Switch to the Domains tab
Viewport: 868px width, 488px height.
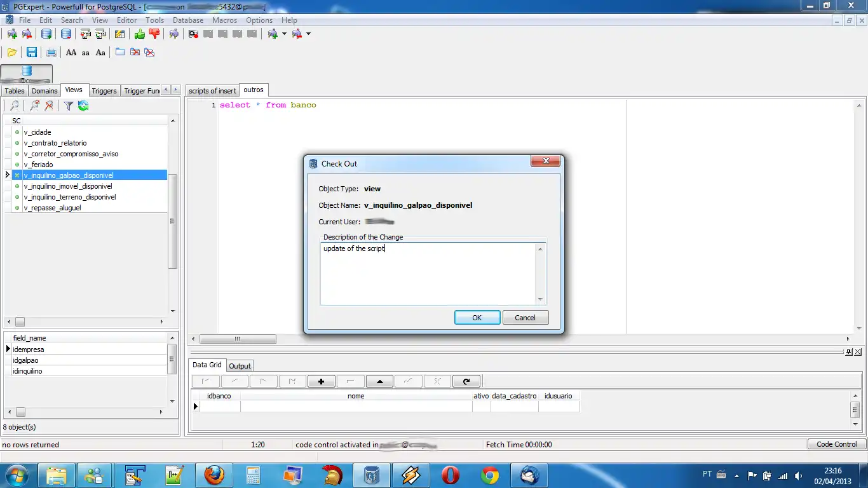(x=44, y=91)
